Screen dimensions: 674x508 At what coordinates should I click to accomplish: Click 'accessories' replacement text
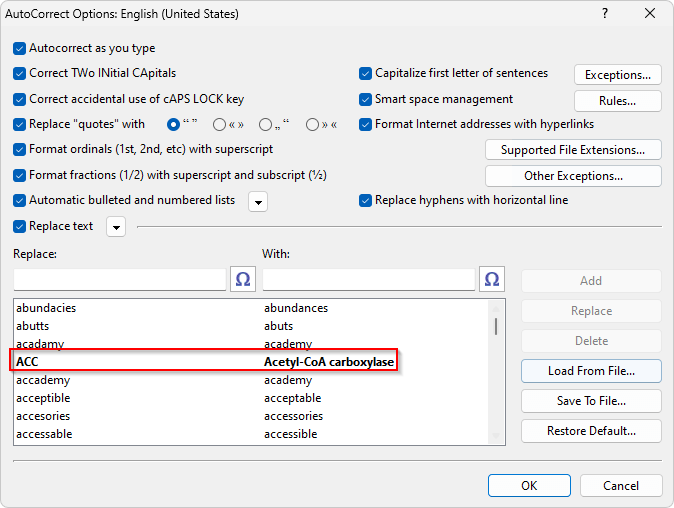pos(294,416)
